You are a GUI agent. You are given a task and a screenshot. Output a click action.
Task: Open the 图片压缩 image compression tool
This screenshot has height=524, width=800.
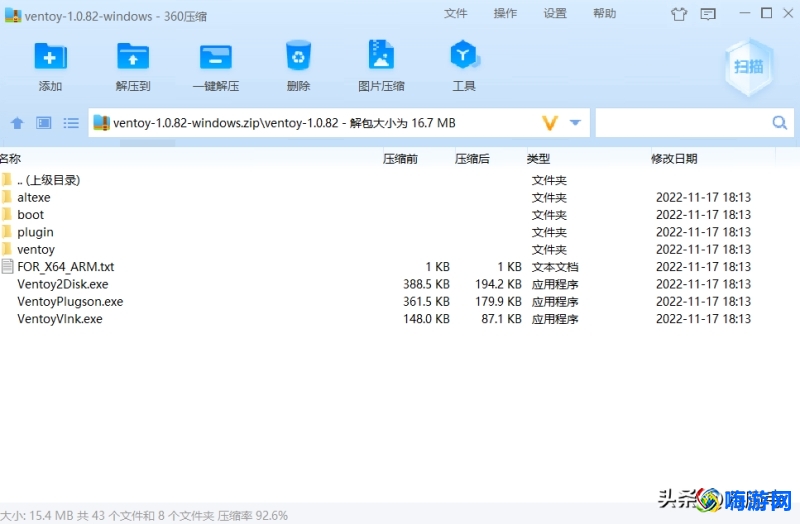pos(381,54)
